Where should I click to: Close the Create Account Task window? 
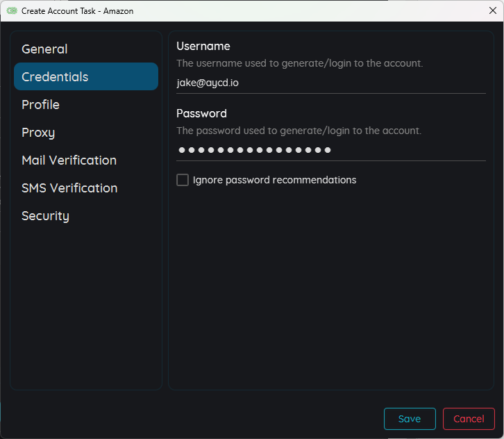click(492, 11)
